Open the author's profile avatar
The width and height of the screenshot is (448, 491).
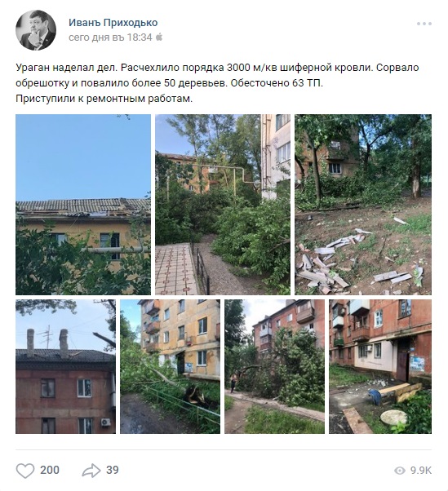(x=36, y=30)
